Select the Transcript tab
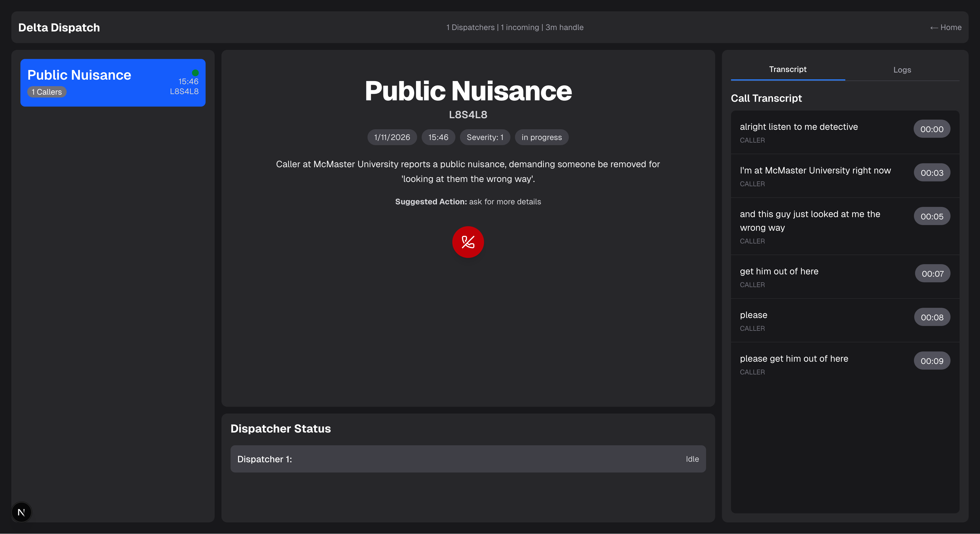This screenshot has width=980, height=534. pyautogui.click(x=787, y=69)
